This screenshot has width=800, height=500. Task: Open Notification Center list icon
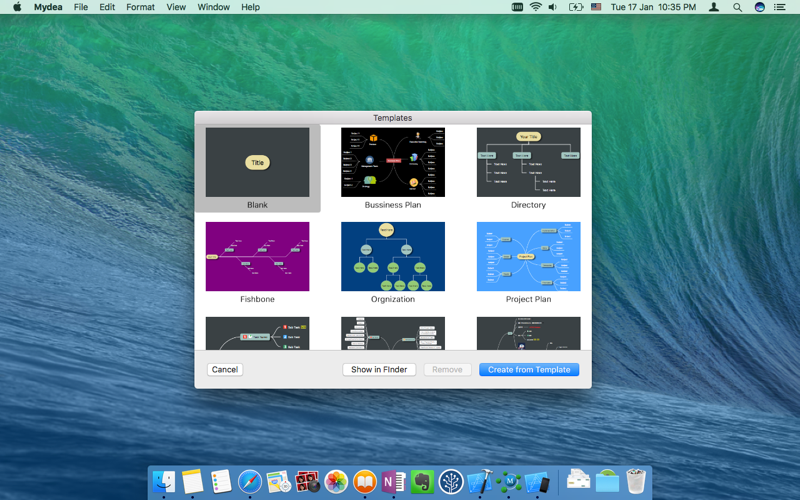pyautogui.click(x=780, y=7)
